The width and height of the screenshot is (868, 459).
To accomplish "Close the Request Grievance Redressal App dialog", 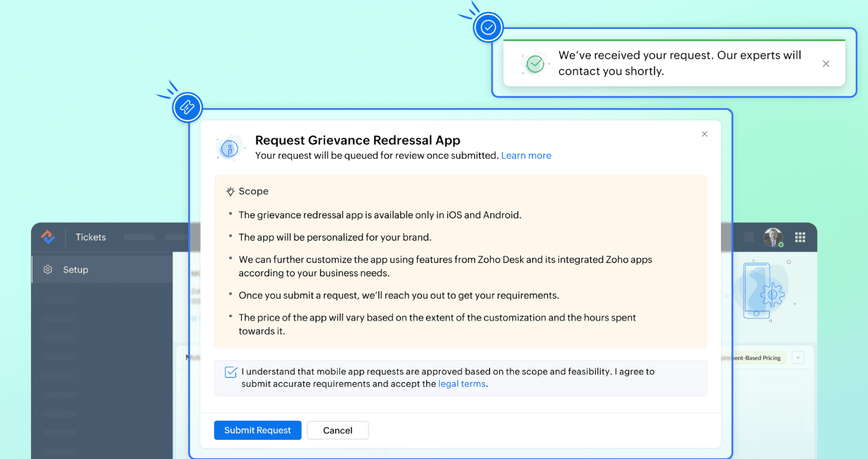I will [704, 134].
